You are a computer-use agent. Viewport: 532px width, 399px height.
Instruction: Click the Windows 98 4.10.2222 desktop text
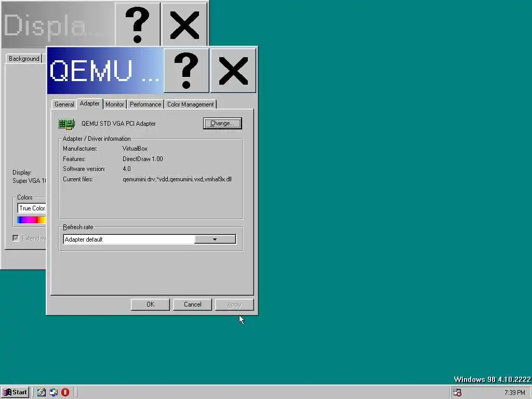click(493, 379)
